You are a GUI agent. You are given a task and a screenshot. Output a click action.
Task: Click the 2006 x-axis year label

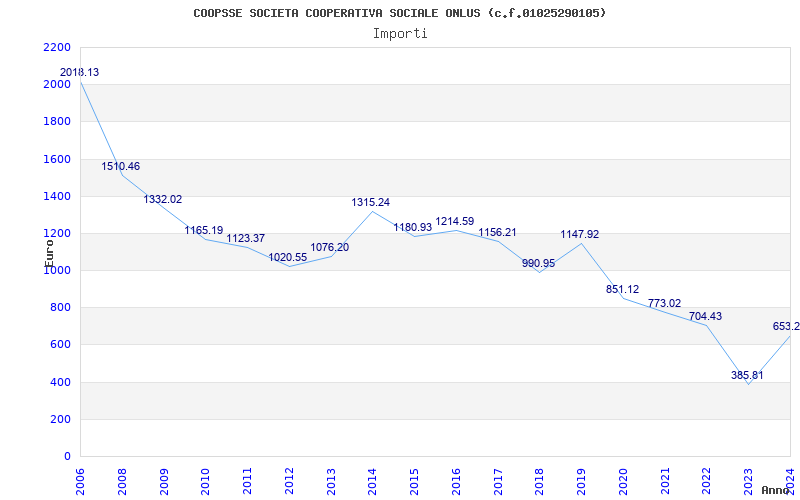(x=80, y=481)
